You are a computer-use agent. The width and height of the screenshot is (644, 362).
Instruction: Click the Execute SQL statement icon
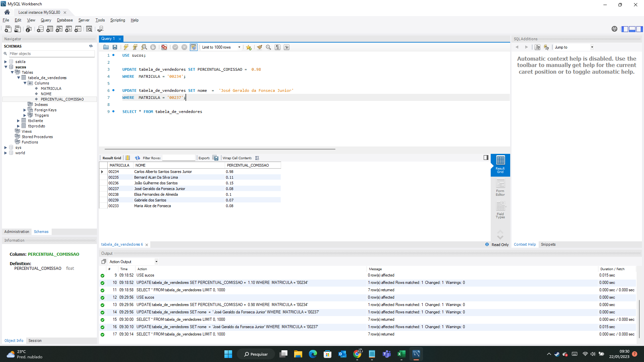click(125, 47)
